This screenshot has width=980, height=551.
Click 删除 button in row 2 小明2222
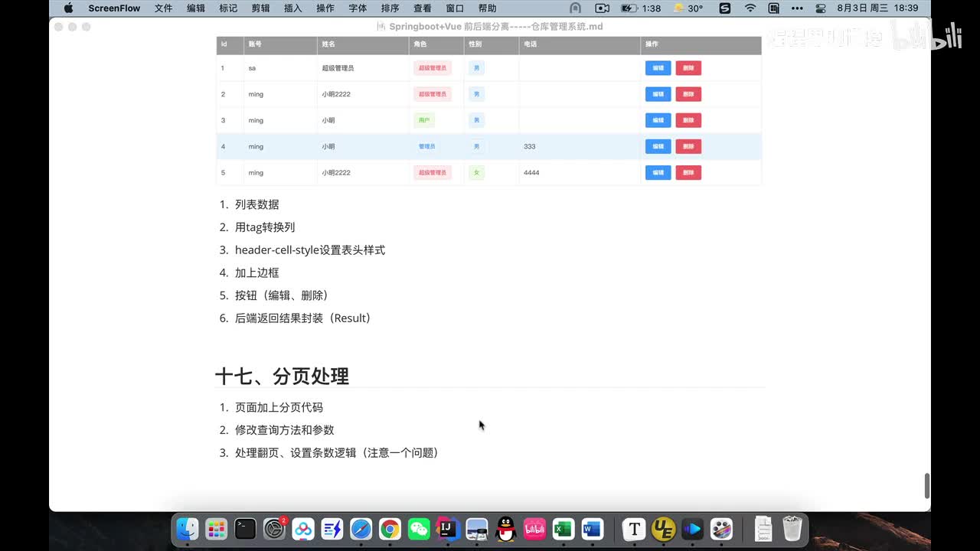(x=688, y=94)
